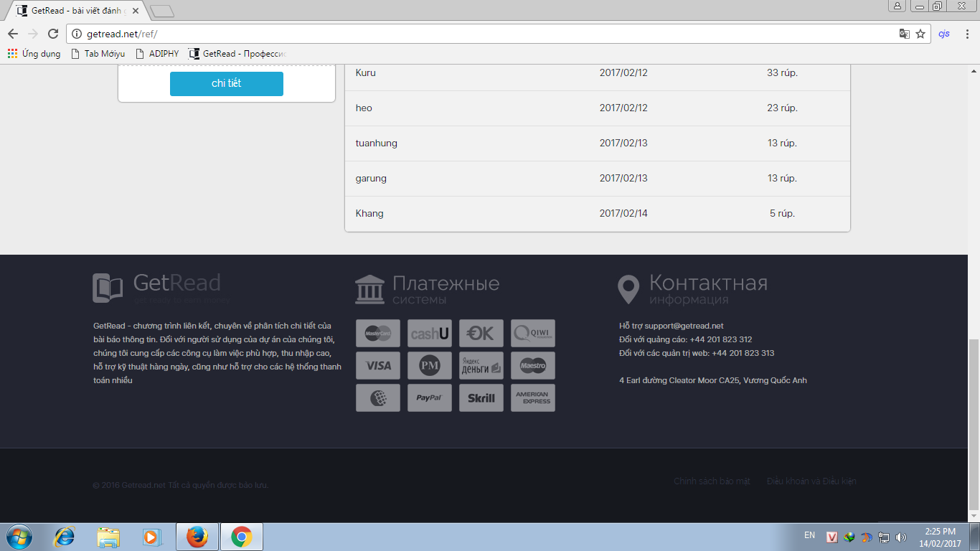Image resolution: width=980 pixels, height=551 pixels.
Task: Click the Internet Download Manager tray icon
Action: pos(849,537)
